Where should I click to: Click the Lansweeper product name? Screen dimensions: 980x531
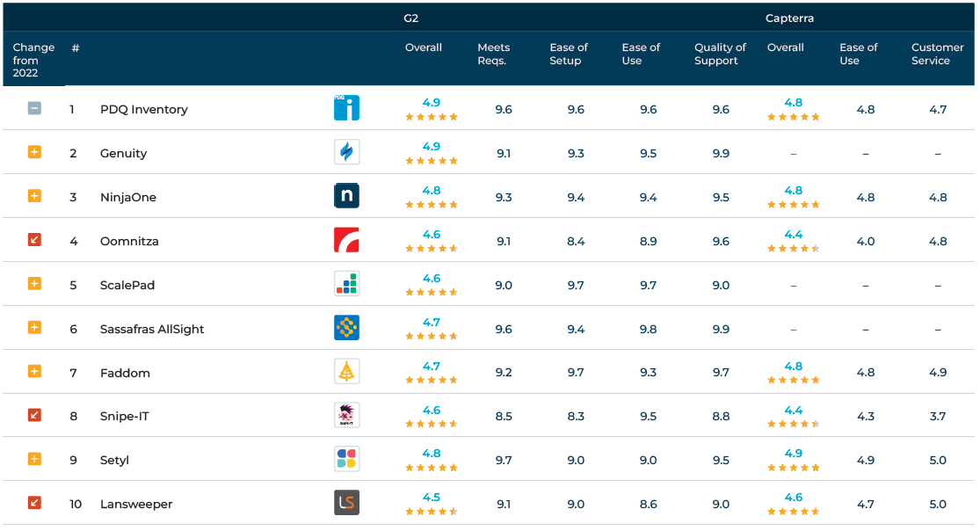coord(136,505)
